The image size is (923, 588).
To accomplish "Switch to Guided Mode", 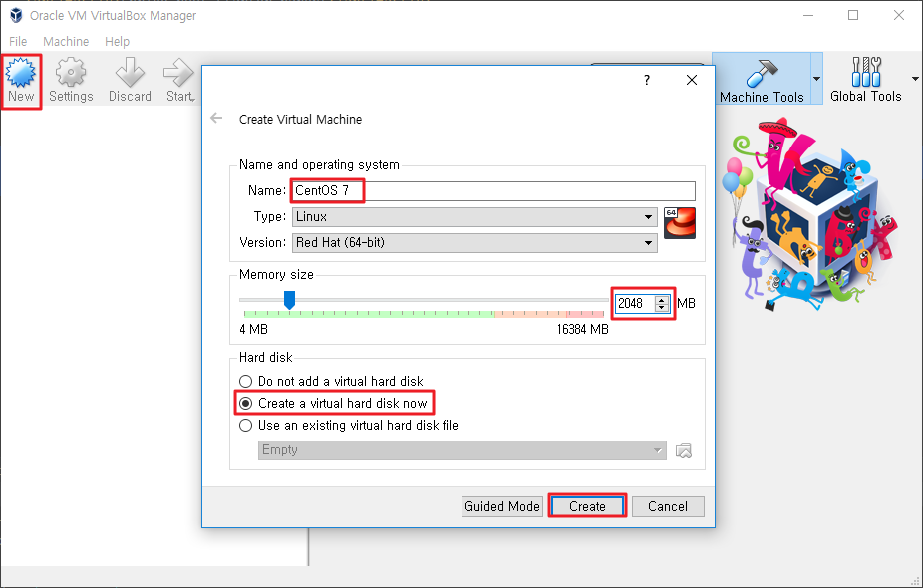I will pos(502,506).
